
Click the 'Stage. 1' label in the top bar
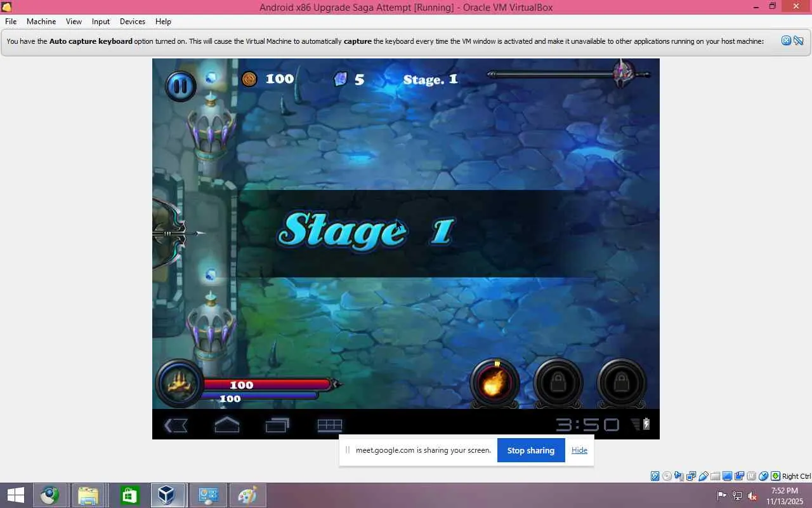[431, 79]
